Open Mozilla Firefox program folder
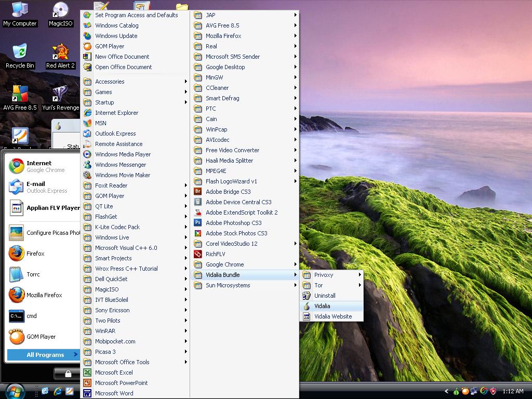532x399 pixels. (x=245, y=36)
